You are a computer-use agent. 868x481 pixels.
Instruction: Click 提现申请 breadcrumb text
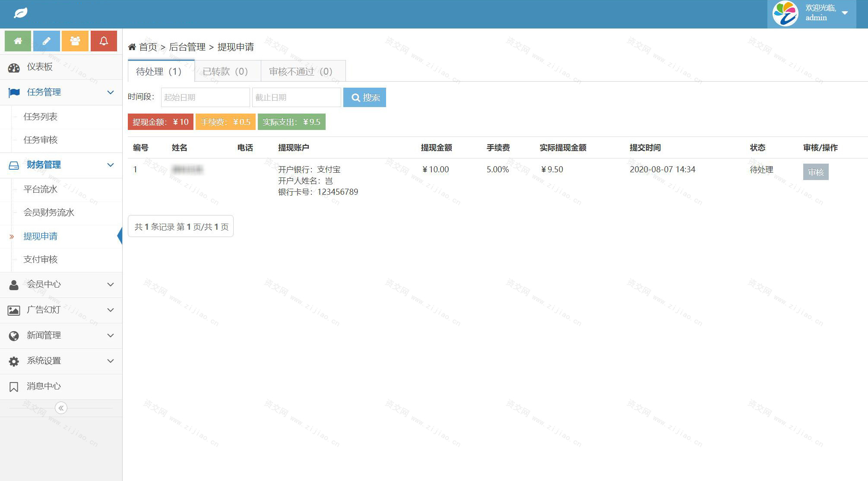[x=235, y=47]
